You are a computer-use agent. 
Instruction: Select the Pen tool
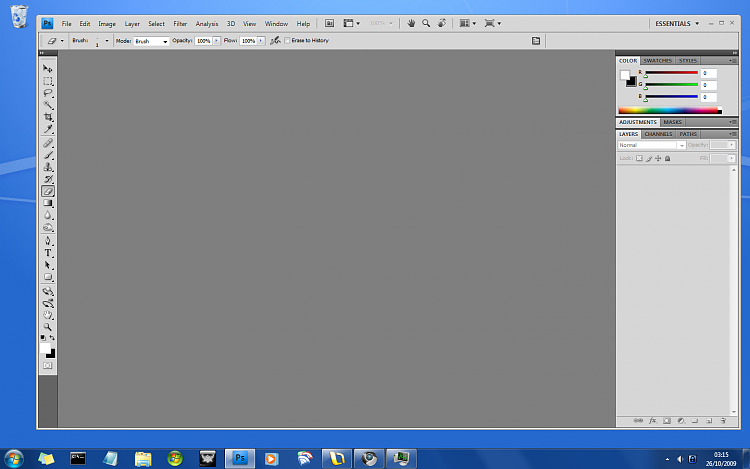pos(47,241)
